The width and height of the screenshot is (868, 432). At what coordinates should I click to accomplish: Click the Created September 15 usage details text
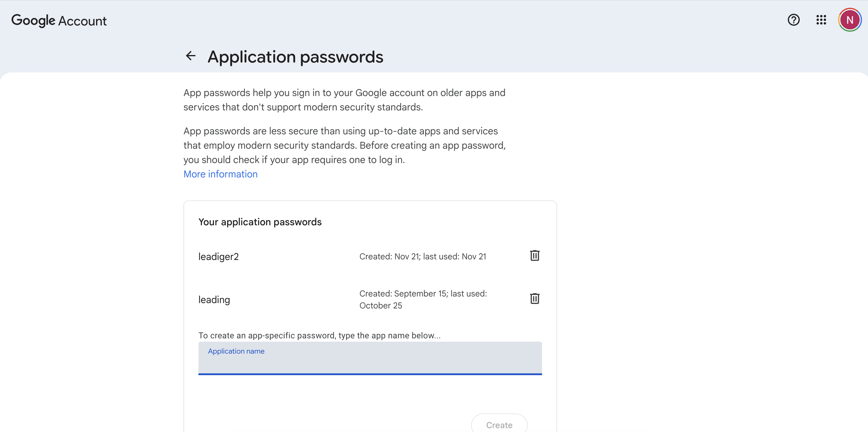[423, 299]
